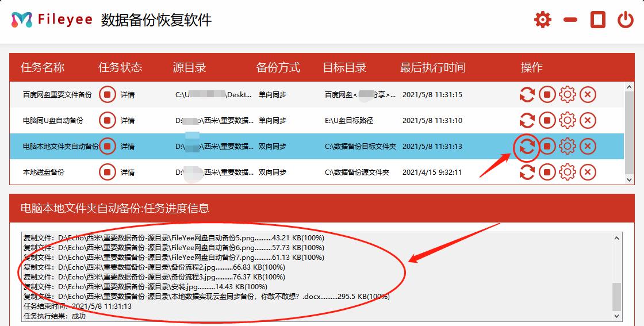Delete the 百度网盘重要文件备份 task
Image resolution: width=644 pixels, height=326 pixels.
[588, 94]
